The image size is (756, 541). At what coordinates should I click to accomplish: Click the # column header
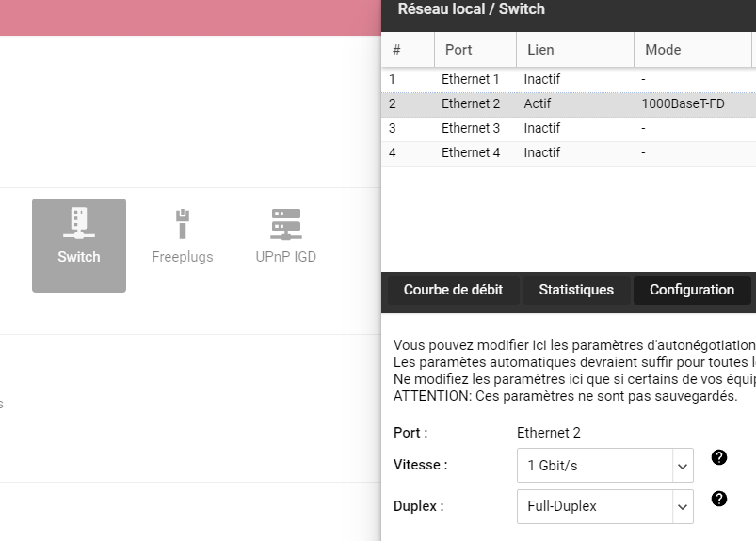click(407, 50)
